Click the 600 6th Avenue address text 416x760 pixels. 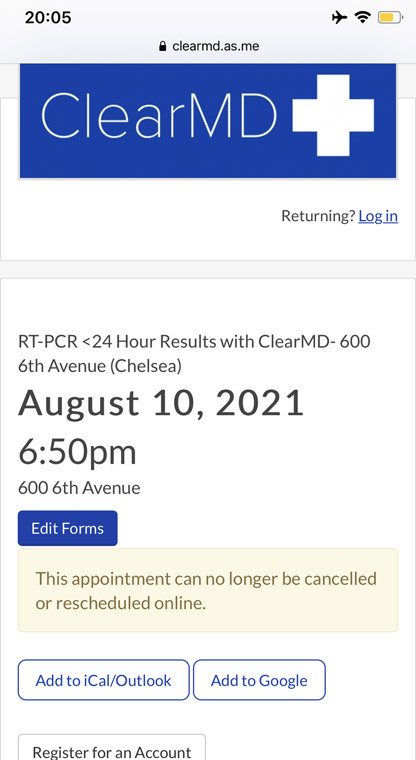click(79, 488)
